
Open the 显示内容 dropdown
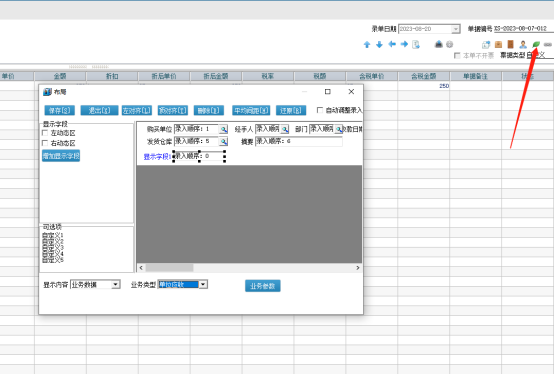pyautogui.click(x=116, y=284)
